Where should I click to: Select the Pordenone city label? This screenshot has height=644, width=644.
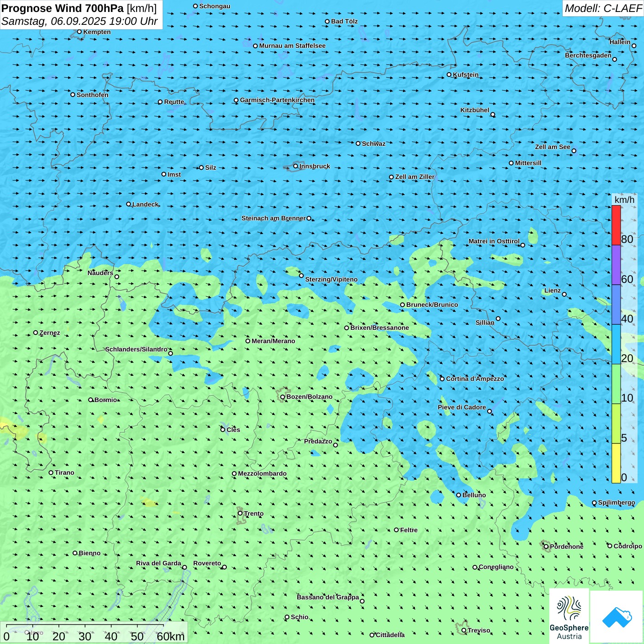click(567, 546)
